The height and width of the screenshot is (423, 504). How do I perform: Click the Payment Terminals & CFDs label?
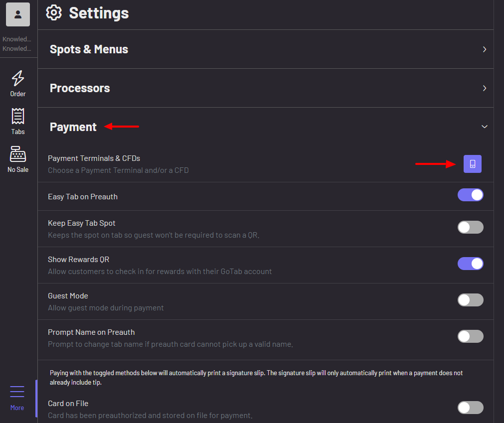coord(94,158)
